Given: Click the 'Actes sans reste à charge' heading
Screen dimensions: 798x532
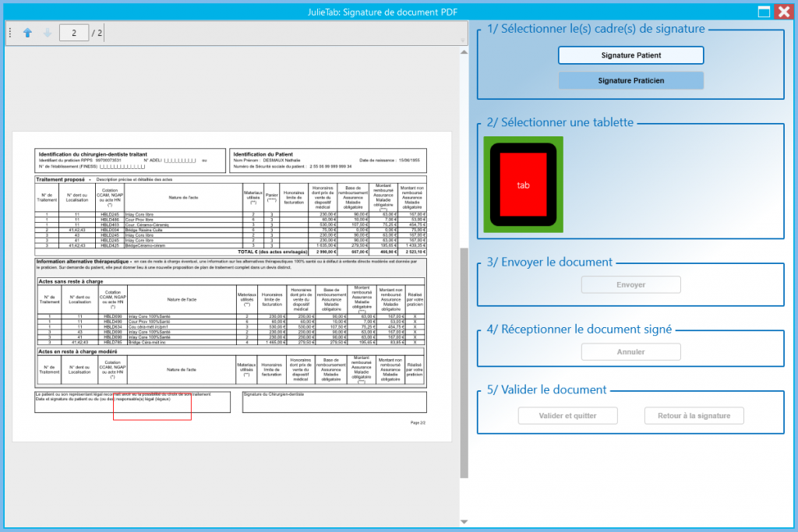Looking at the screenshot, I should pyautogui.click(x=71, y=281).
